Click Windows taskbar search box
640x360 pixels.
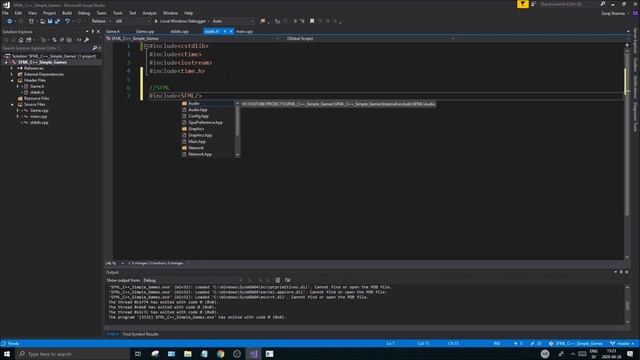coord(73,354)
